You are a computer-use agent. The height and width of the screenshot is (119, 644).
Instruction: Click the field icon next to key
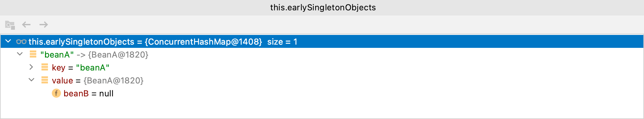(45, 67)
